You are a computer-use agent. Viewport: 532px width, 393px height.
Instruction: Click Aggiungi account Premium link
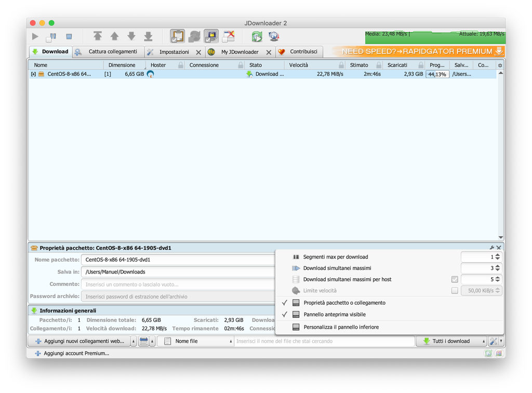click(x=73, y=354)
